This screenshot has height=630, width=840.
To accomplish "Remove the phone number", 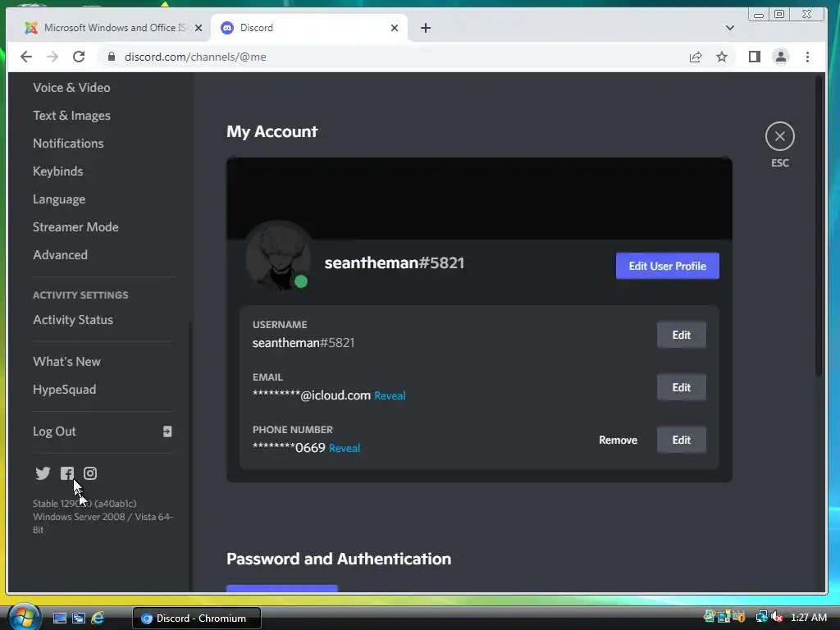I will (618, 440).
